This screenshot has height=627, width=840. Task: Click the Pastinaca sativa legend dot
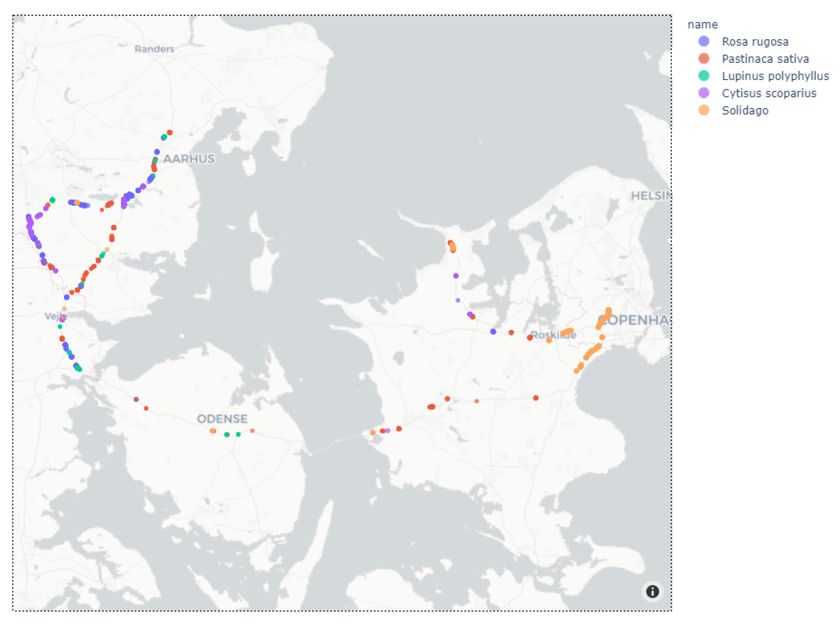tap(704, 58)
